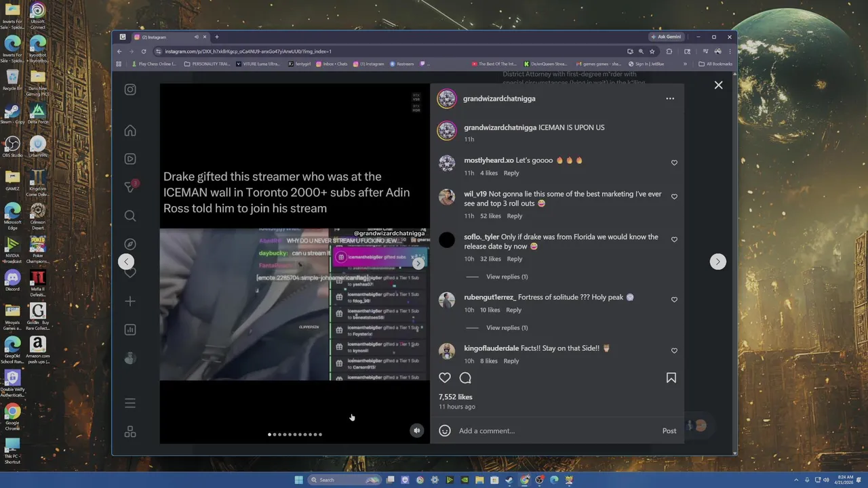Open Restream bookmark

click(402, 64)
